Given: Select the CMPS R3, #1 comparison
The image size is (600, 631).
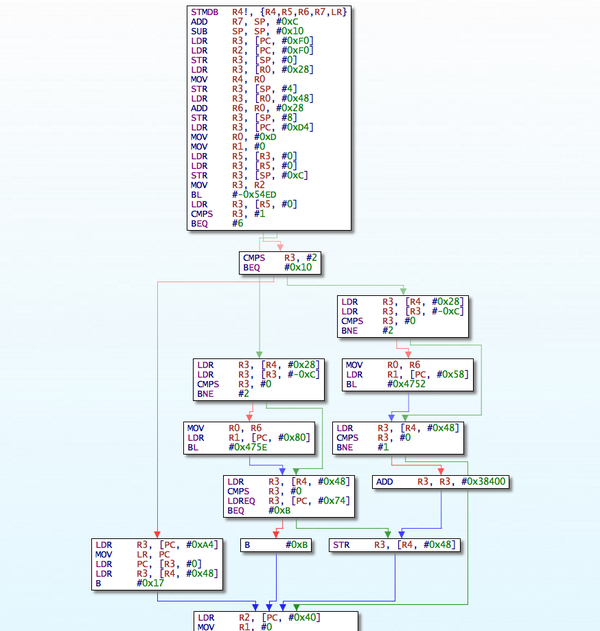Looking at the screenshot, I should tap(228, 214).
